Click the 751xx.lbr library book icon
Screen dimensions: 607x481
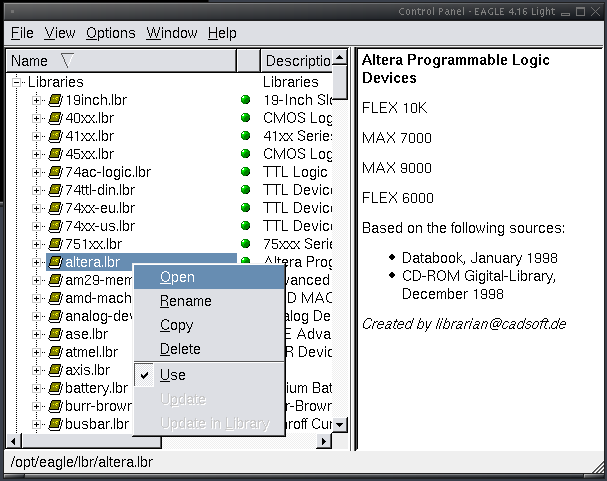click(x=55, y=244)
